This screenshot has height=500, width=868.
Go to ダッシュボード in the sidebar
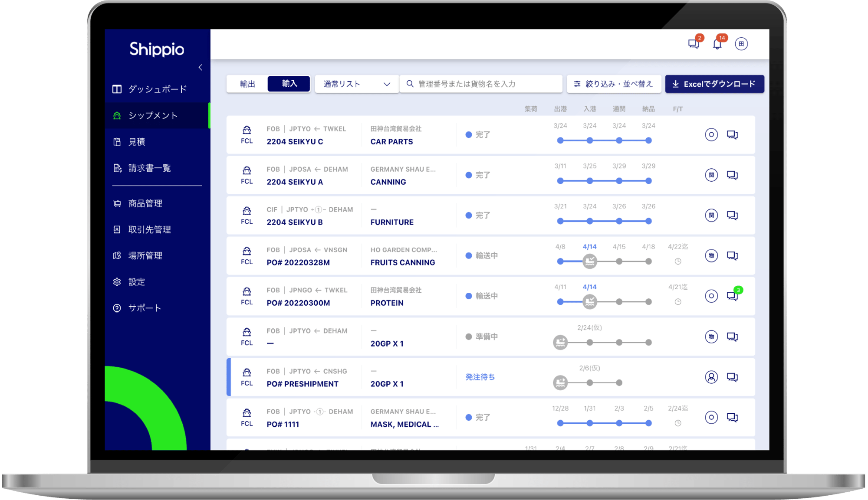click(157, 89)
